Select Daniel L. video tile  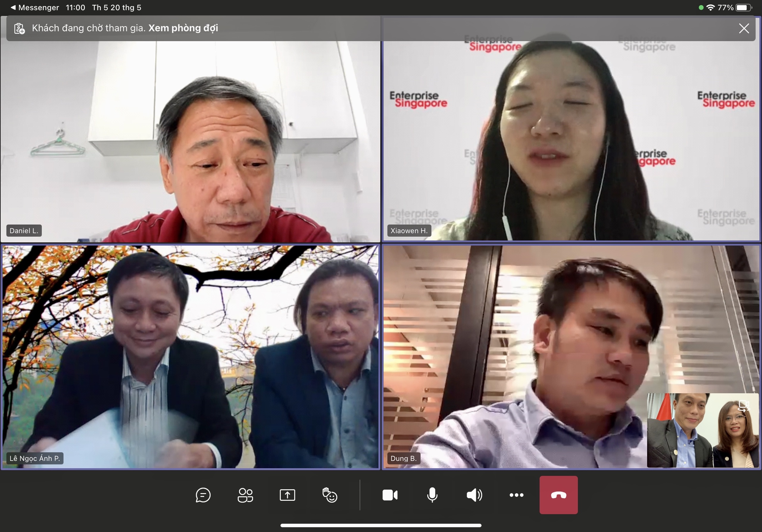(x=190, y=139)
